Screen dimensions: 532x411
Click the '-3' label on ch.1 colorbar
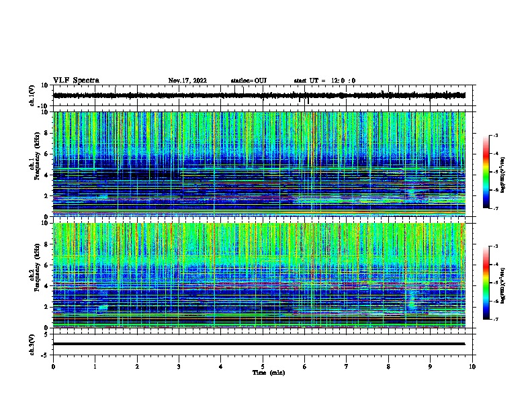click(495, 136)
